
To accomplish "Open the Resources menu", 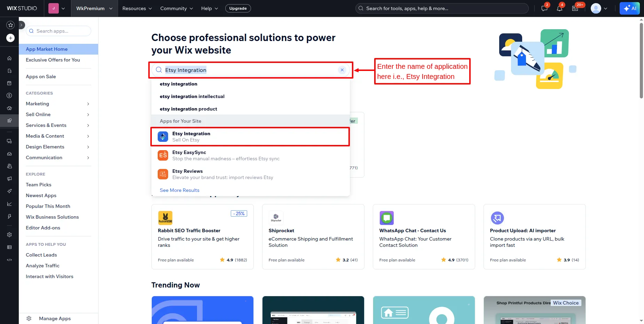I will click(x=137, y=8).
